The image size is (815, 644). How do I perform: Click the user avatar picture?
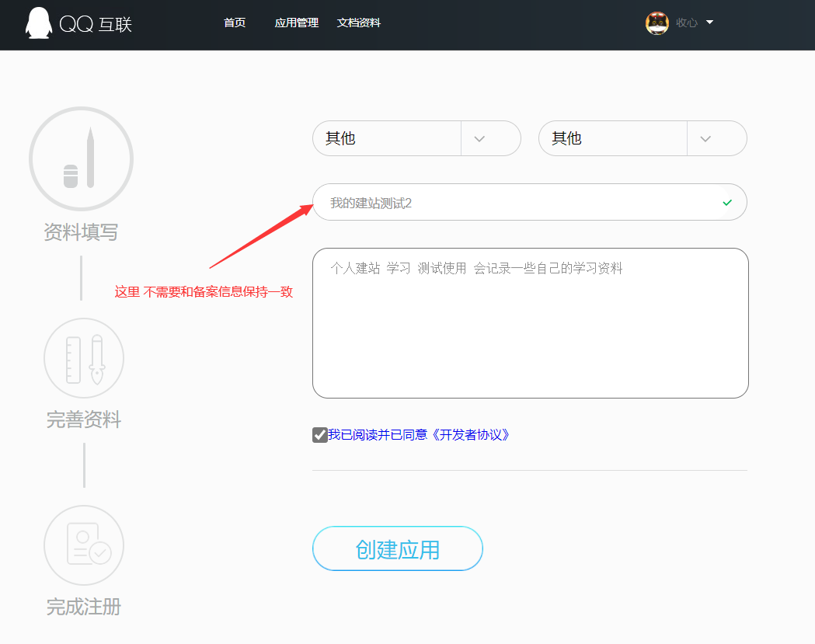tap(657, 23)
